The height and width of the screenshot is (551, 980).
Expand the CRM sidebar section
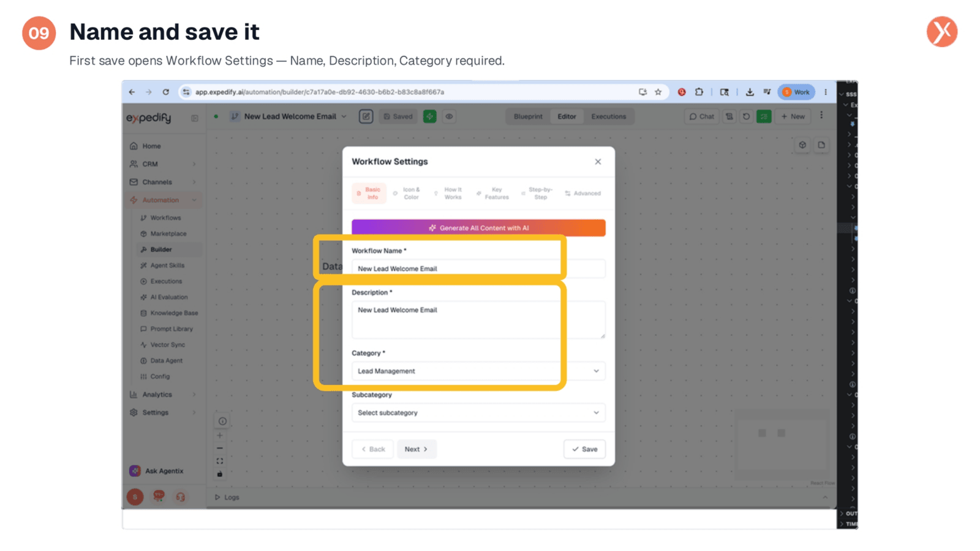pyautogui.click(x=163, y=164)
